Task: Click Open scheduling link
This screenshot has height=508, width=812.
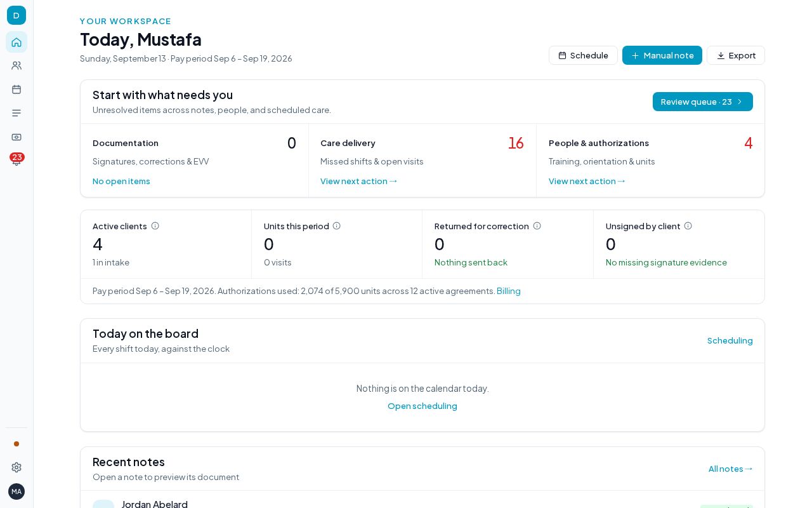Action: pos(422,406)
